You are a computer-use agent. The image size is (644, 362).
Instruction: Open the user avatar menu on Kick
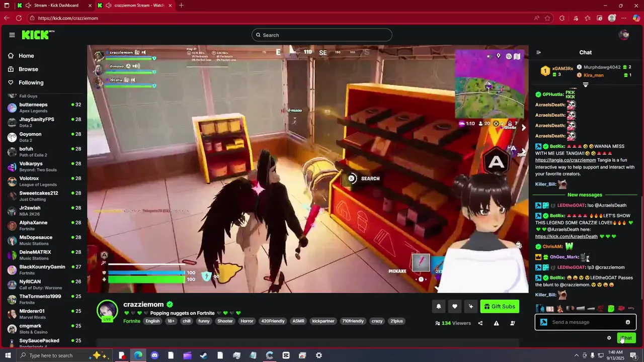[x=624, y=35]
